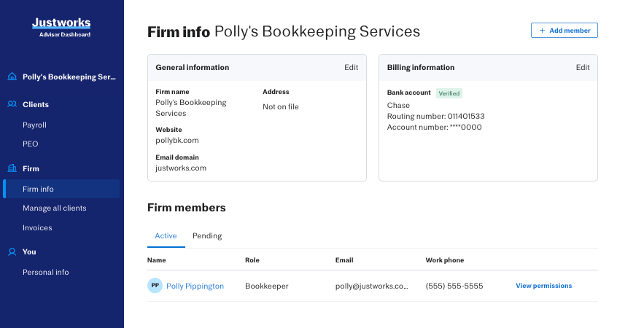Click the You person icon
644x328 pixels.
coord(12,251)
